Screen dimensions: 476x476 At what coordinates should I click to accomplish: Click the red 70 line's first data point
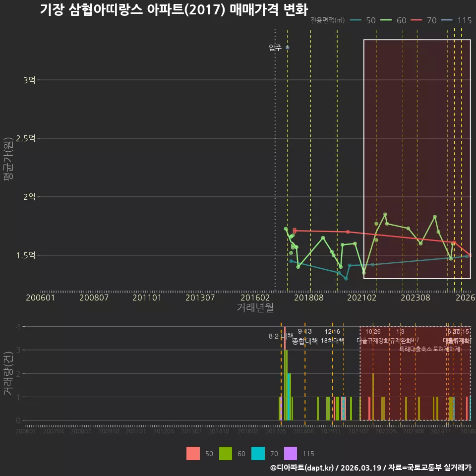(x=295, y=230)
